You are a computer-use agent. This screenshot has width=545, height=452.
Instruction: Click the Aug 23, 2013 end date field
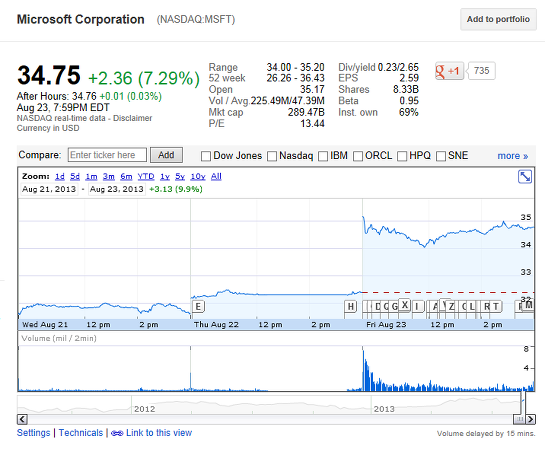pyautogui.click(x=117, y=189)
